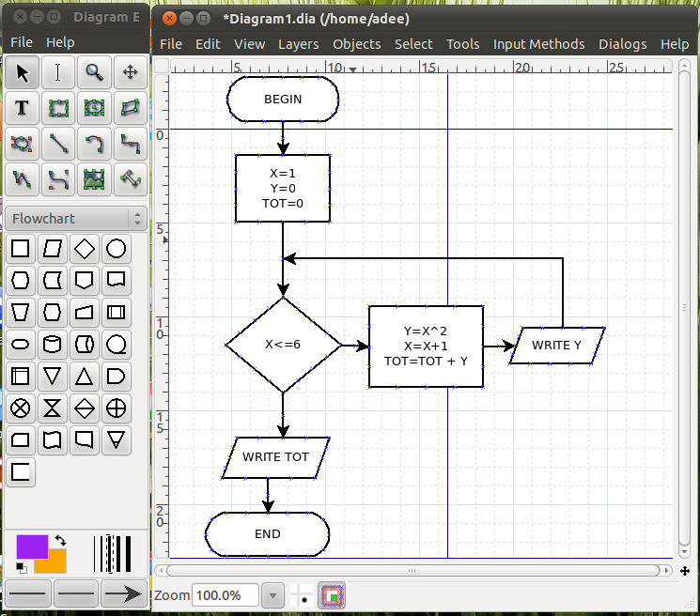Pick flowchart Predefined Process shape
This screenshot has height=616, width=700.
coord(117,313)
